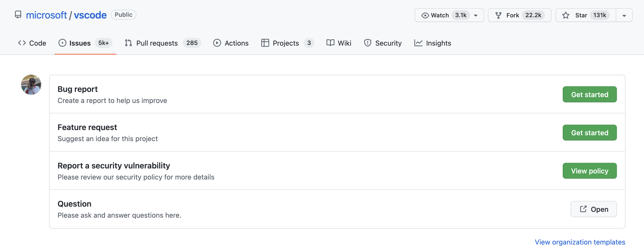Open the Wiki tab
The width and height of the screenshot is (644, 252).
tap(339, 43)
